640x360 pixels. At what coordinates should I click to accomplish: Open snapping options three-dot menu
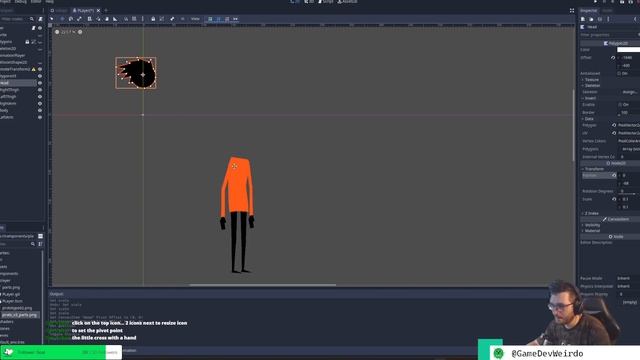click(x=142, y=19)
